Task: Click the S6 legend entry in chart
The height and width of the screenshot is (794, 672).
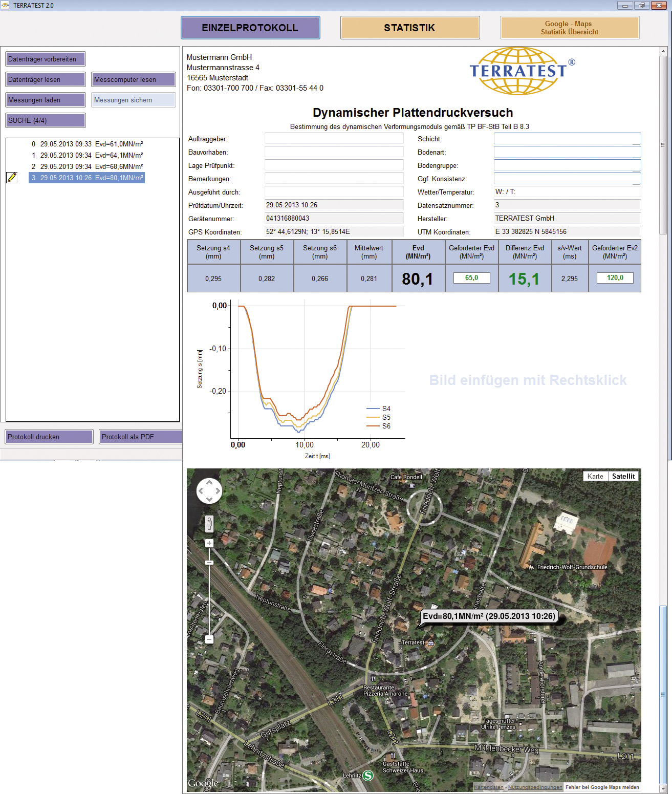Action: (x=379, y=426)
